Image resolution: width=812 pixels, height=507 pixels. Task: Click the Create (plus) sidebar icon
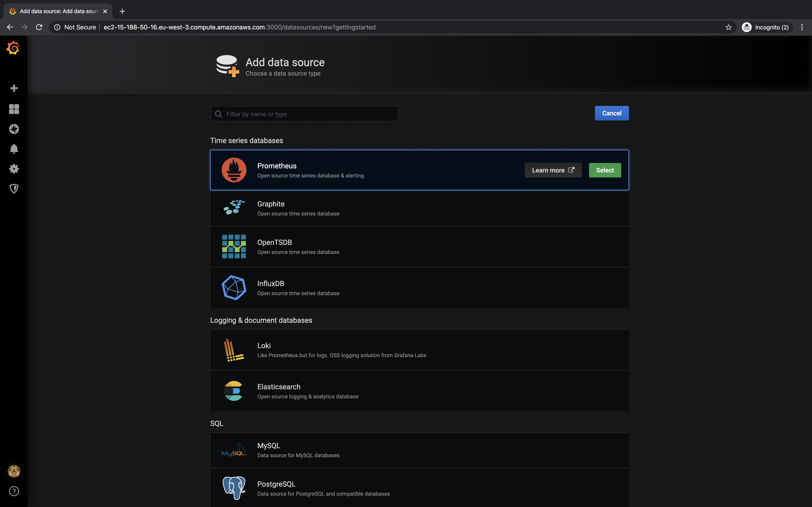click(14, 88)
